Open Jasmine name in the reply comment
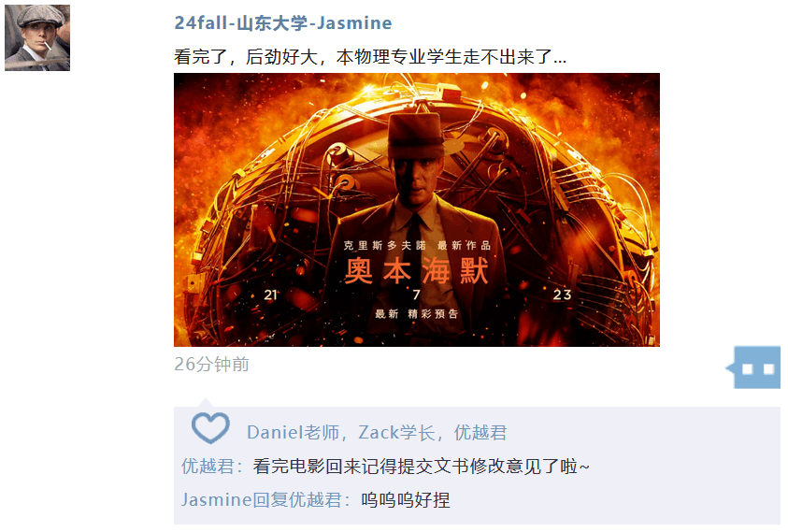Screen dimensions: 788x532 tap(216, 500)
